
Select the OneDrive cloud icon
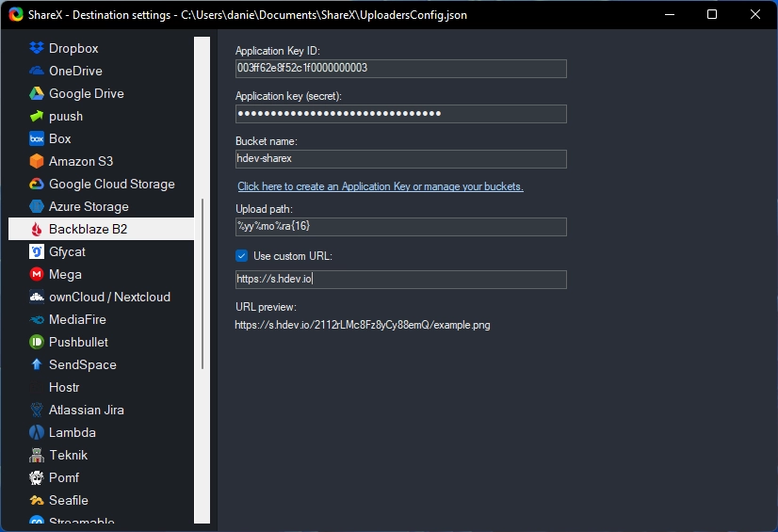pyautogui.click(x=37, y=71)
